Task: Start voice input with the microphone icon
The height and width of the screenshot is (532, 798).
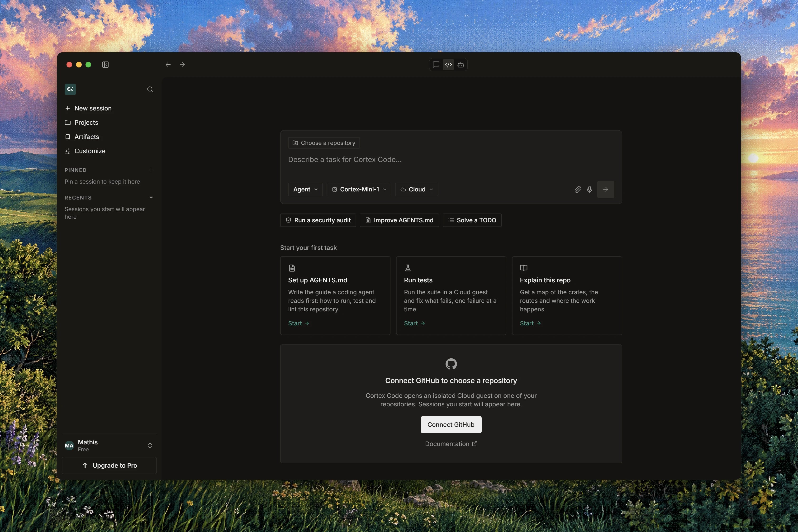Action: [589, 189]
